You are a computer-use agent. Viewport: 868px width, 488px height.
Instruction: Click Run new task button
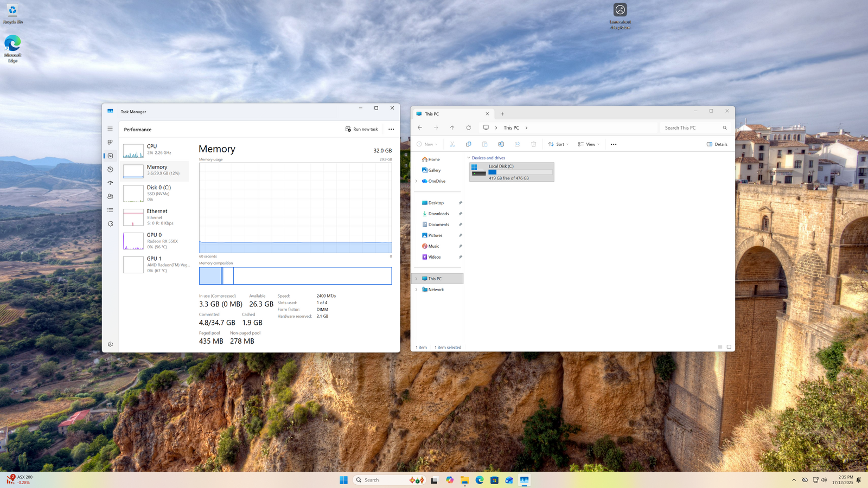click(361, 129)
